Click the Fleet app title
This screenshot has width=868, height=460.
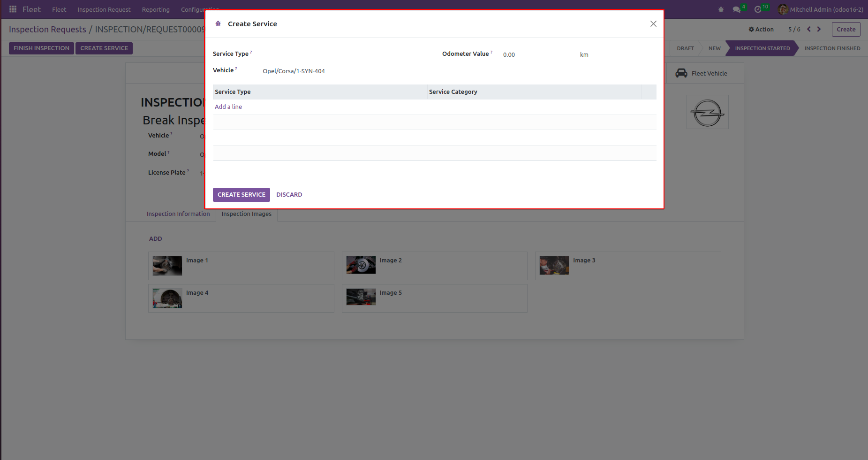pos(31,9)
